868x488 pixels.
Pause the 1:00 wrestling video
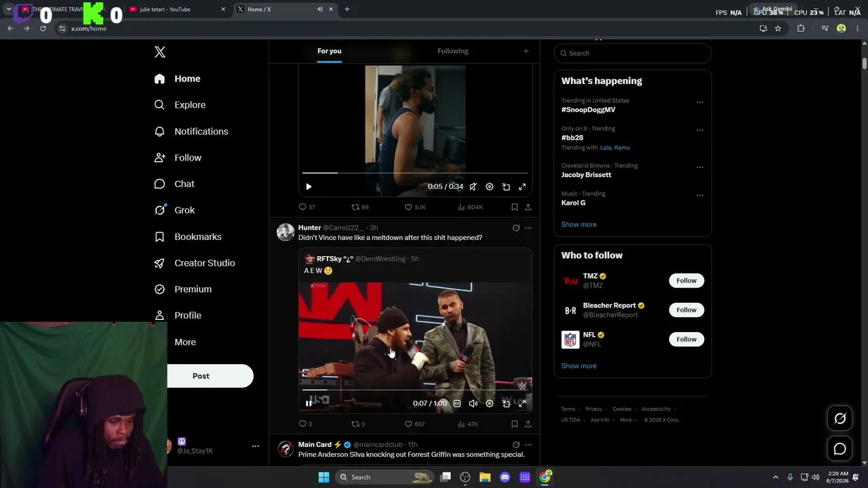point(309,403)
